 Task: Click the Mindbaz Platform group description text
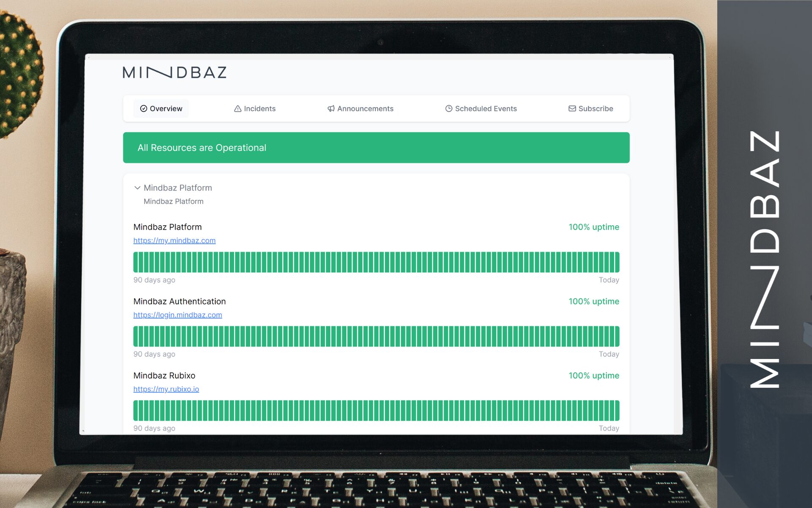point(173,202)
